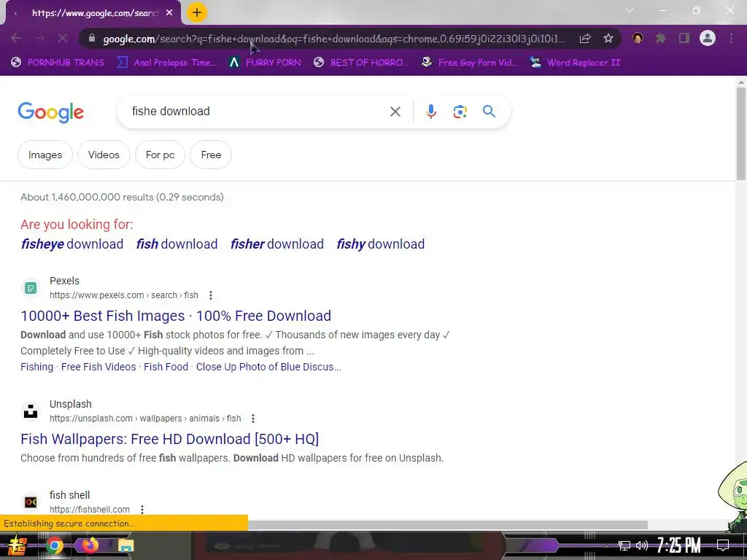The width and height of the screenshot is (747, 560).
Task: Open the avatar extension in toolbar
Action: pyautogui.click(x=638, y=38)
